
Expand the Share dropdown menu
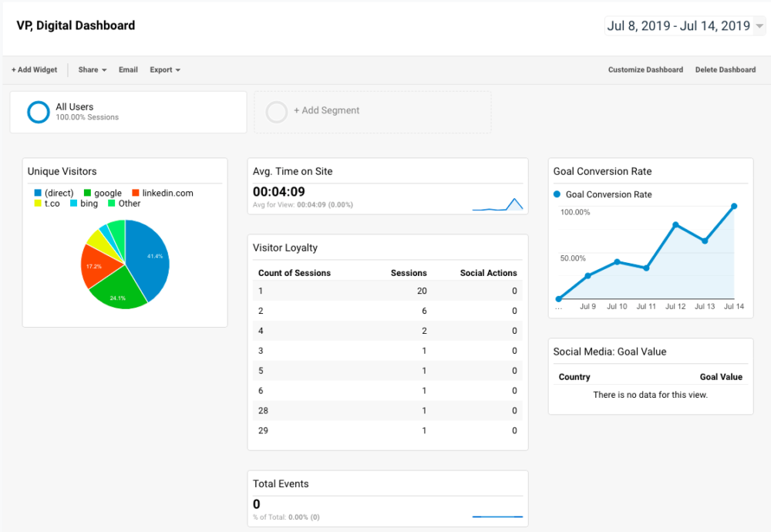click(92, 70)
